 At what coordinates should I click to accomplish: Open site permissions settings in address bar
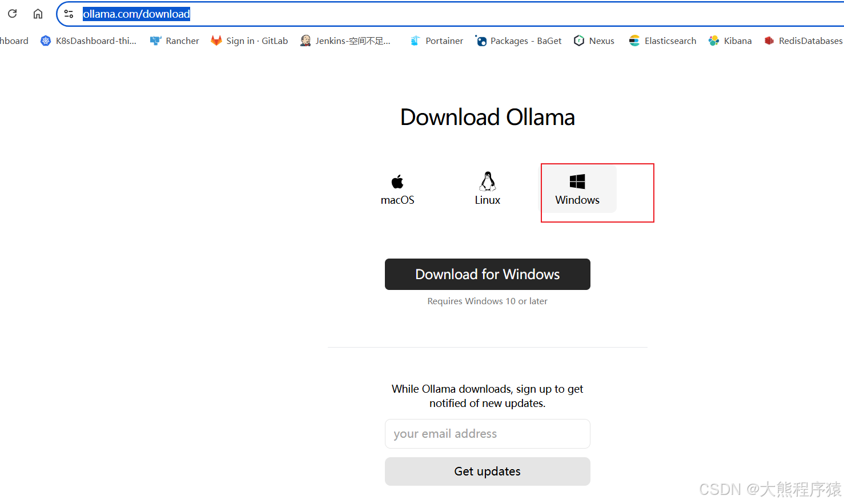coord(69,13)
